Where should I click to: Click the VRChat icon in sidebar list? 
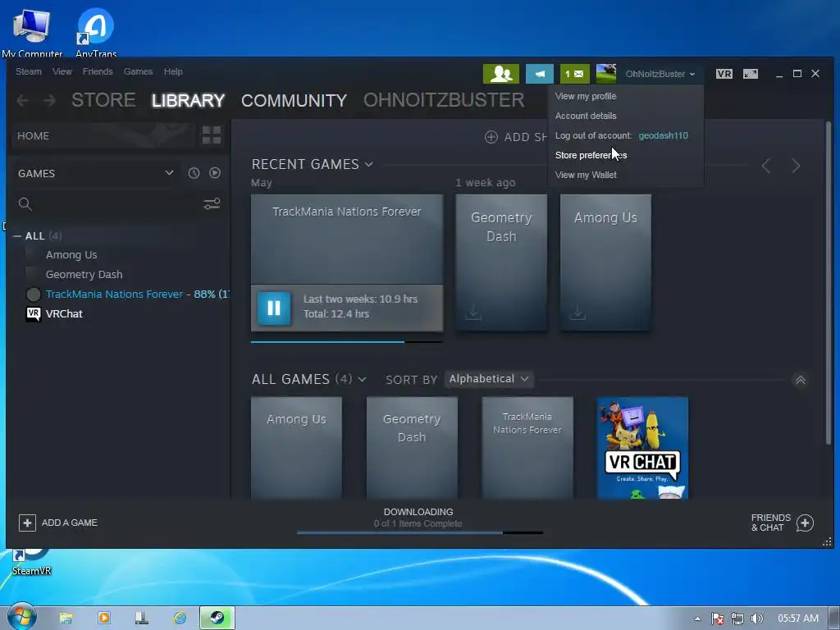33,314
